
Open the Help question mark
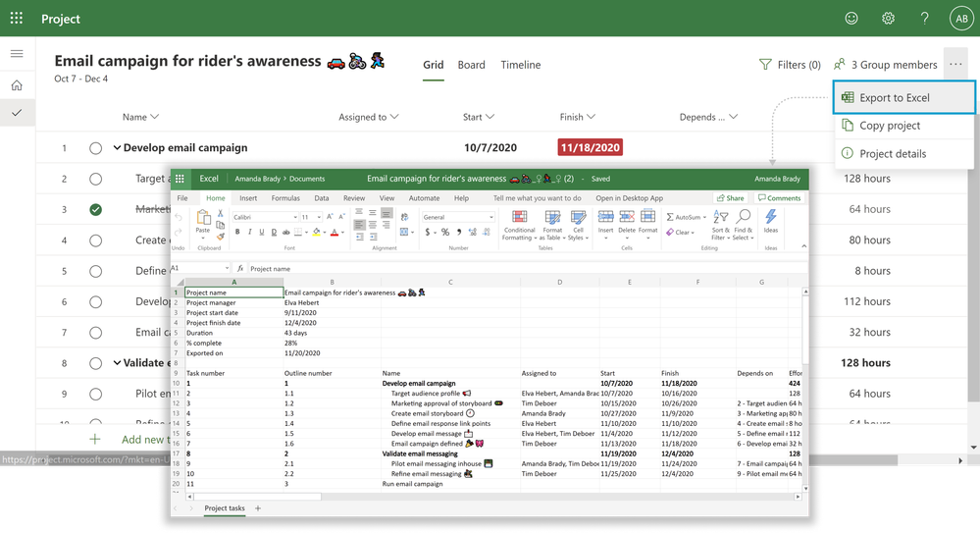click(x=924, y=18)
